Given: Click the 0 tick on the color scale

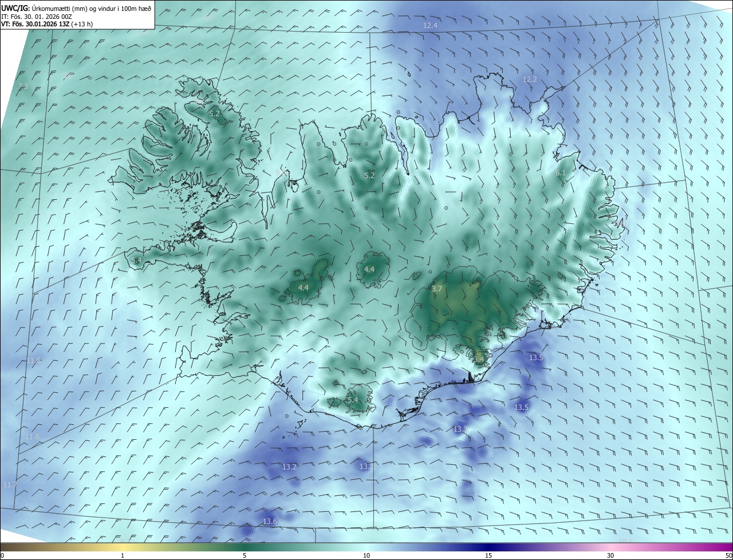Looking at the screenshot, I should (2, 555).
